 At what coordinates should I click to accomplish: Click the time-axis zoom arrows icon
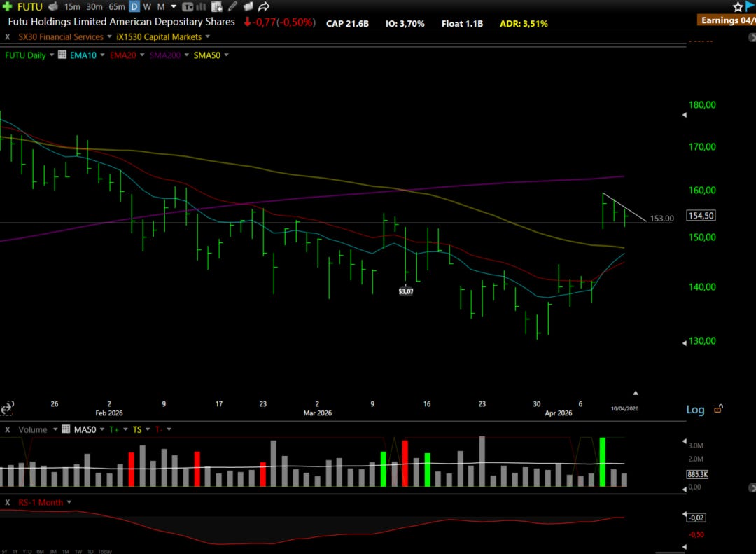tap(6, 409)
